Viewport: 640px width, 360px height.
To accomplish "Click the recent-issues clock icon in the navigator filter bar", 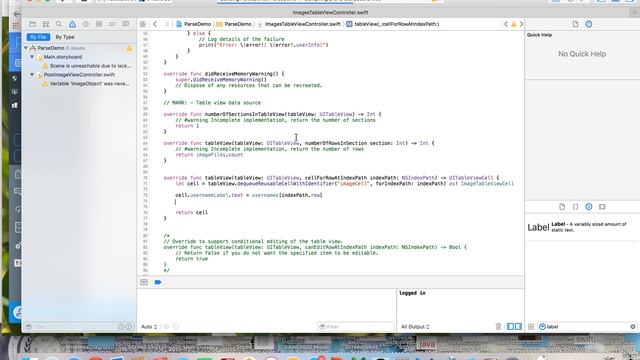I will point(121,327).
